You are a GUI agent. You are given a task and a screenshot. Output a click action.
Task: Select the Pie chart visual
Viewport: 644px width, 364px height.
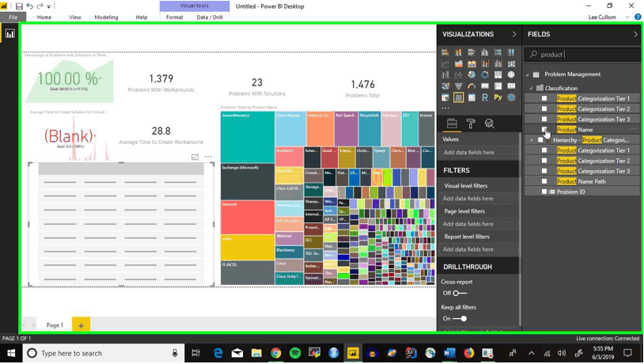tap(472, 74)
